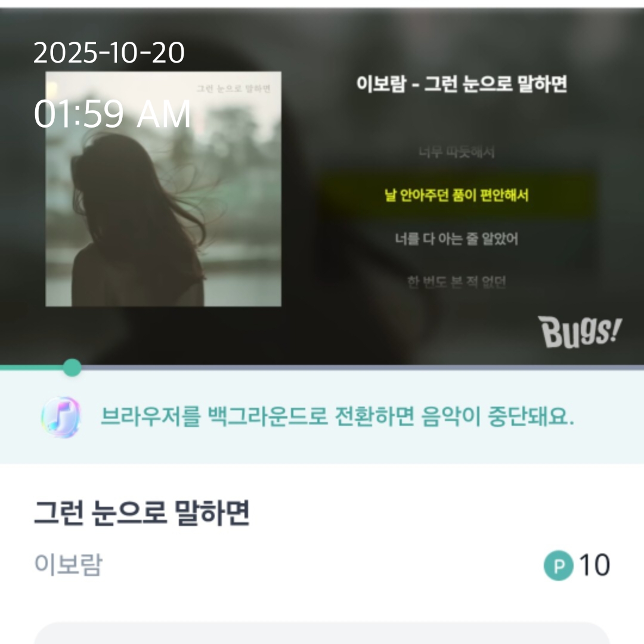Click the Bugs! logo watermark

click(580, 332)
